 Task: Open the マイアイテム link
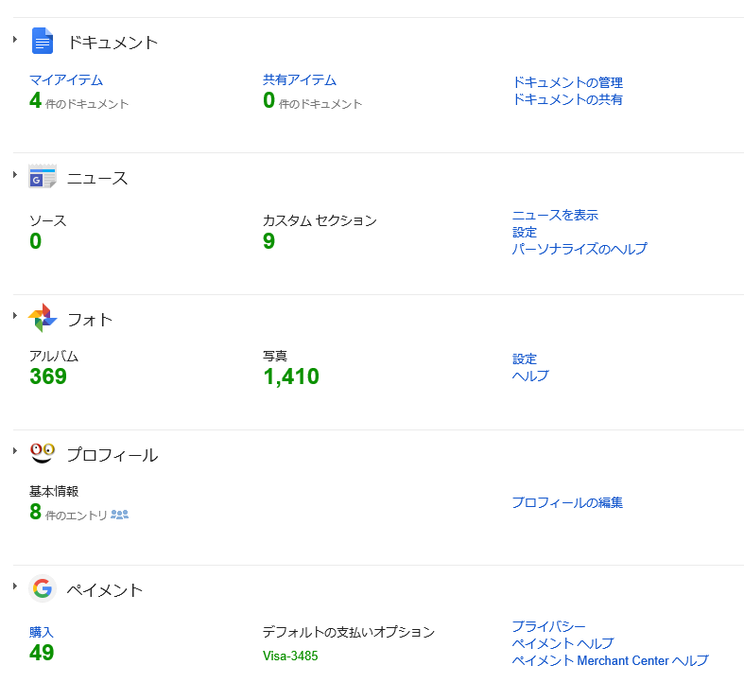click(x=66, y=80)
